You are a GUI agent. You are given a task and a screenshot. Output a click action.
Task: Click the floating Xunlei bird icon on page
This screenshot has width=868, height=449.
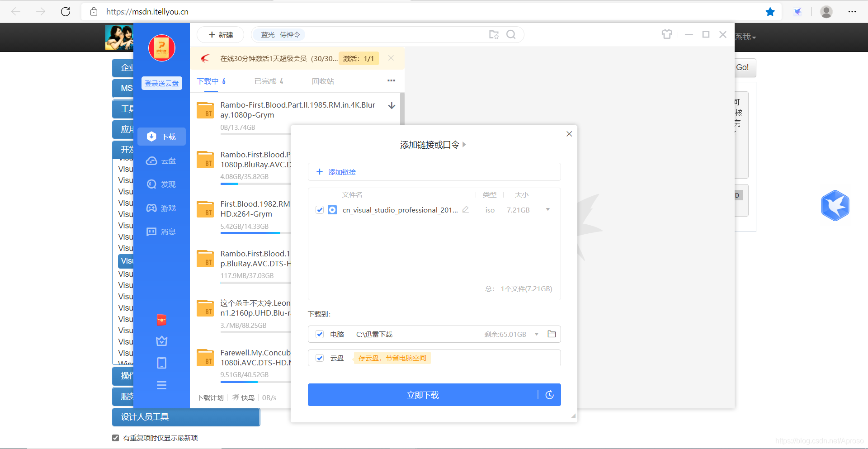click(x=835, y=205)
